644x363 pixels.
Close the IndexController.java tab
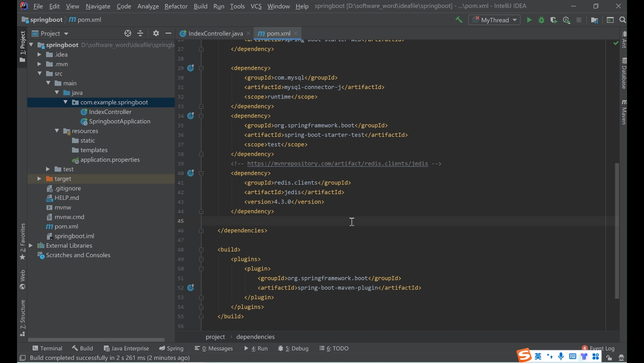pos(249,34)
